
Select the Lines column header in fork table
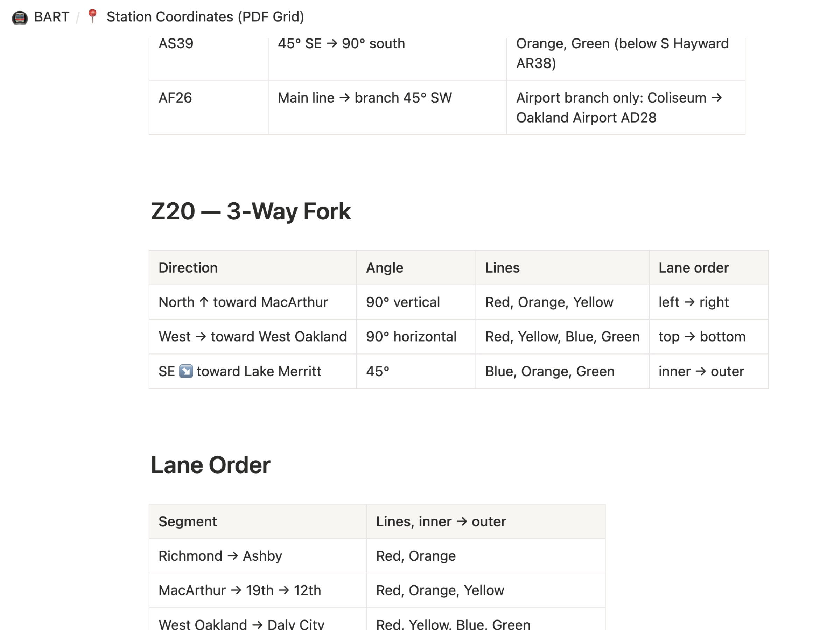562,268
